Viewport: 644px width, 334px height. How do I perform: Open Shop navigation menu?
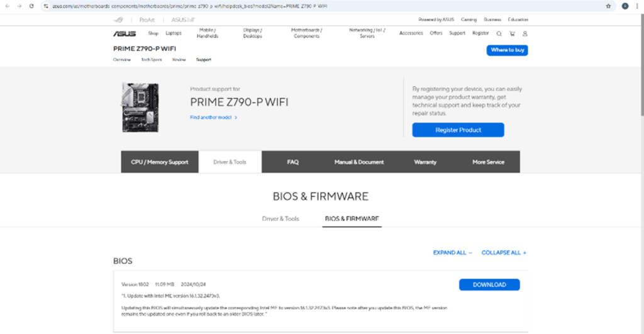click(153, 33)
